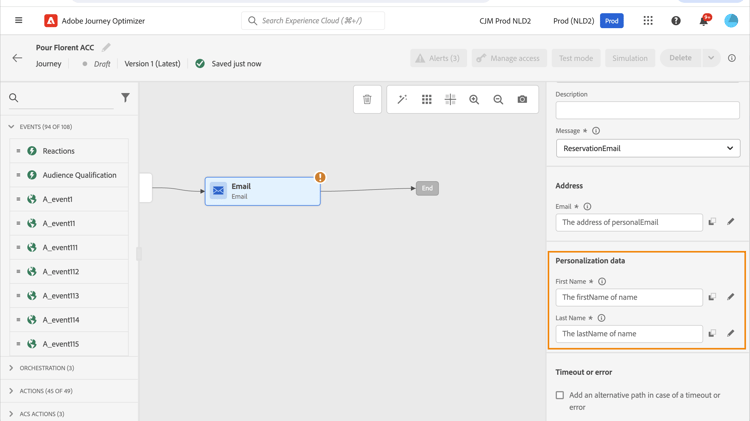Screen dimensions: 750x421
Task: Open the app switcher grid icon
Action: point(648,21)
